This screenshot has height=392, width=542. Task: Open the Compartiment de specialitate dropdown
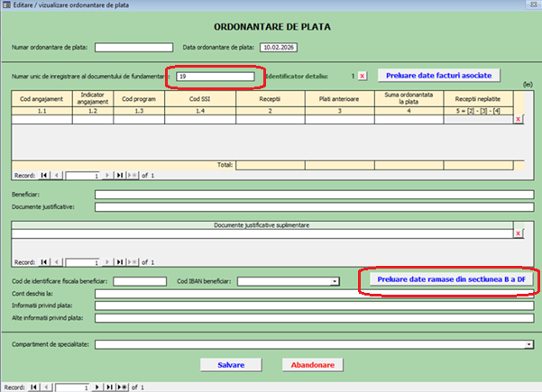pyautogui.click(x=528, y=344)
